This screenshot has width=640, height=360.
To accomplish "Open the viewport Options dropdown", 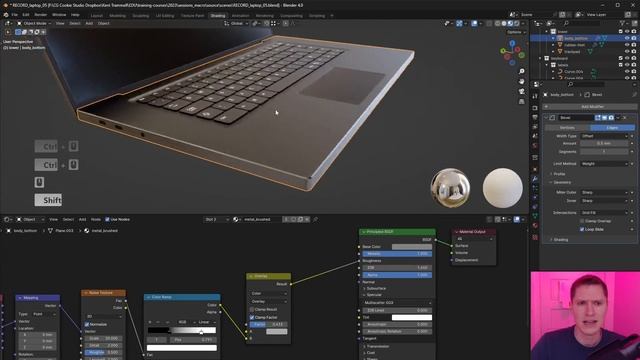I will pos(516,32).
